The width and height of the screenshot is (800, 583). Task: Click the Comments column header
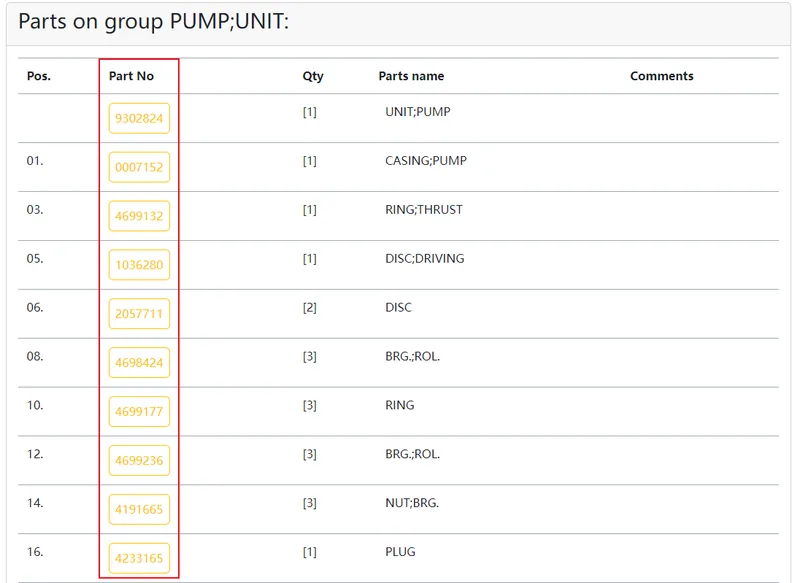pyautogui.click(x=662, y=76)
